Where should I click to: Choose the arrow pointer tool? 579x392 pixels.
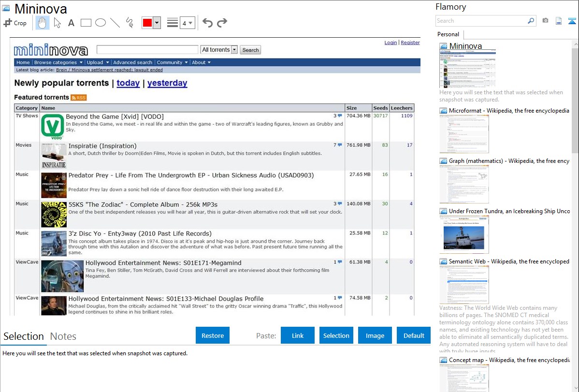pos(57,23)
